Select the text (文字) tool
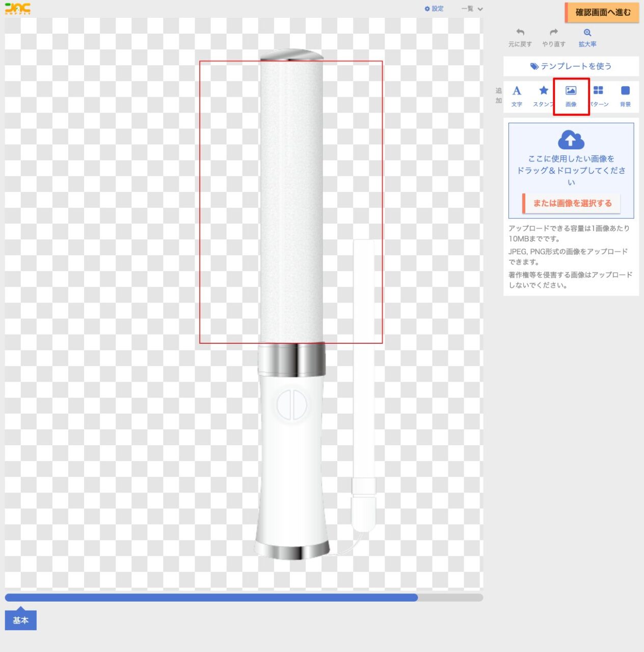The height and width of the screenshot is (652, 644). click(517, 91)
